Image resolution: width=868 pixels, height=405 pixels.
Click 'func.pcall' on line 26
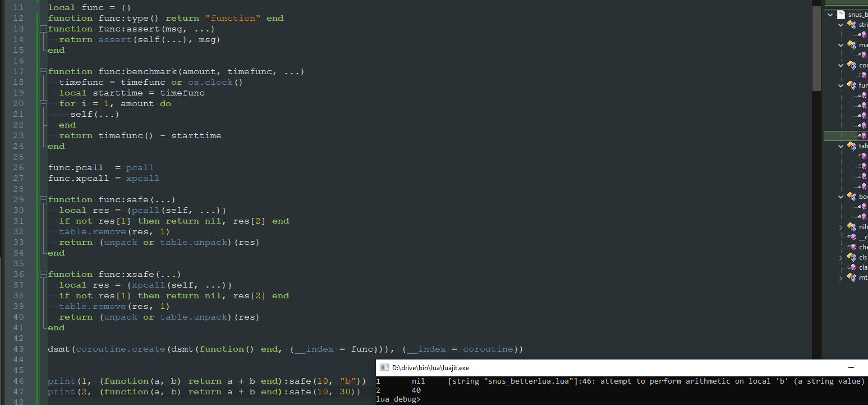pos(76,167)
